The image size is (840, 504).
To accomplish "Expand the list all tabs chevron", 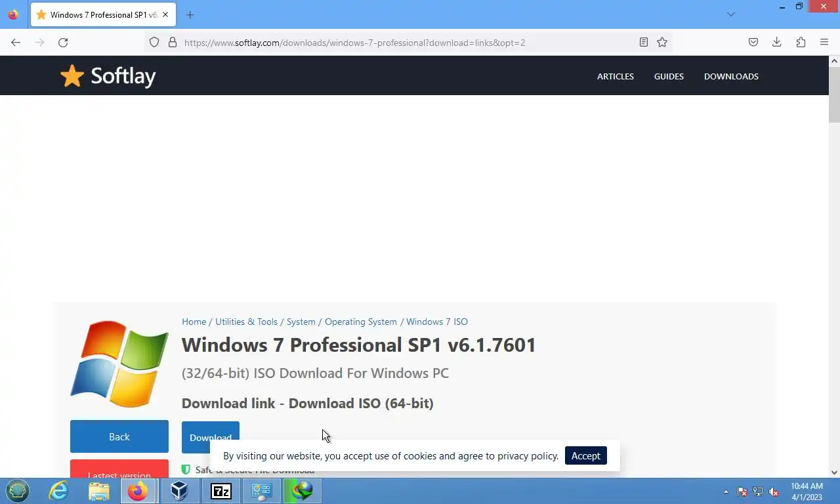I will 731,14.
